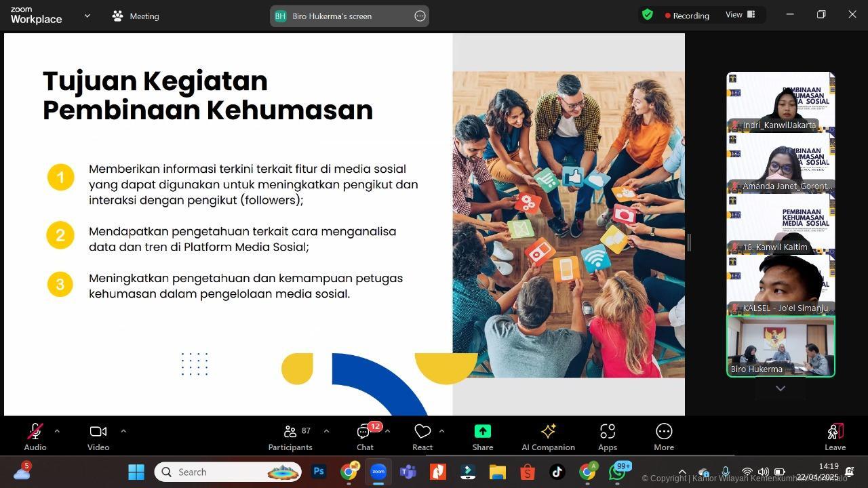Open WhatsApp from the Windows taskbar
Screen dimensions: 868x488
[x=617, y=472]
